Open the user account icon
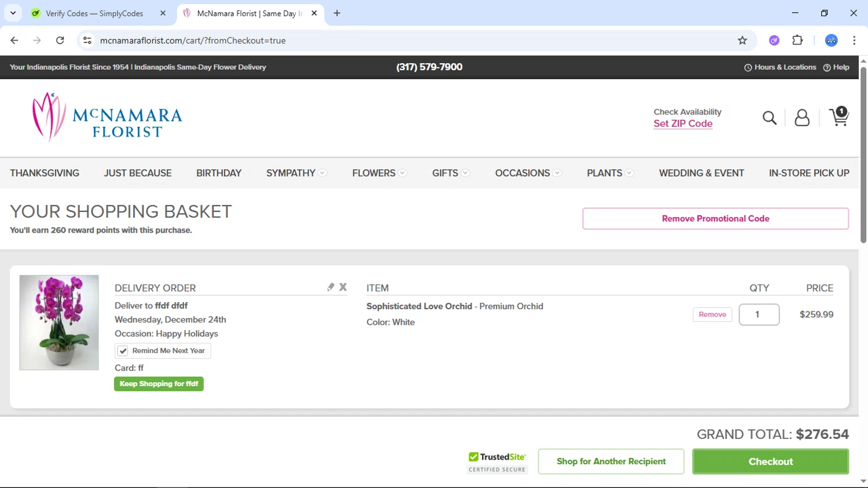 coord(801,118)
